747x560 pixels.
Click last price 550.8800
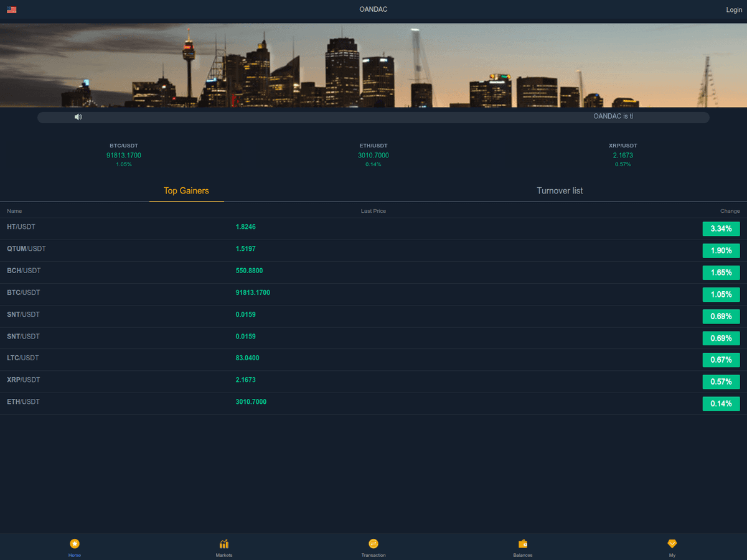click(x=250, y=271)
